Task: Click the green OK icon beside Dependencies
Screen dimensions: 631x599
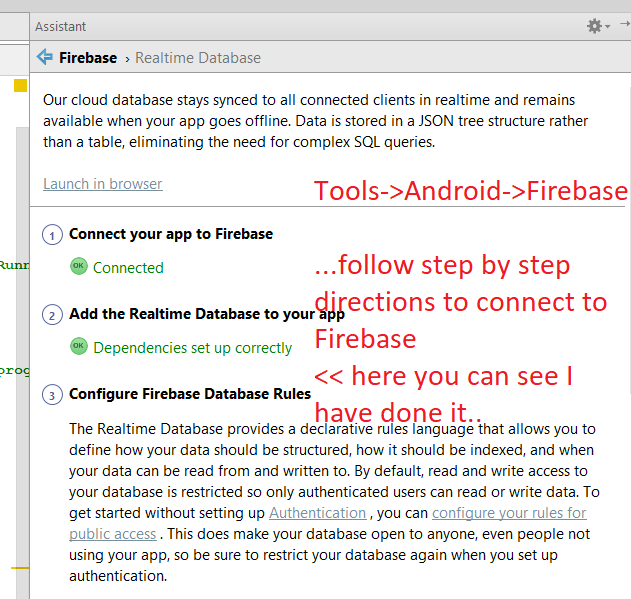Action: point(79,346)
